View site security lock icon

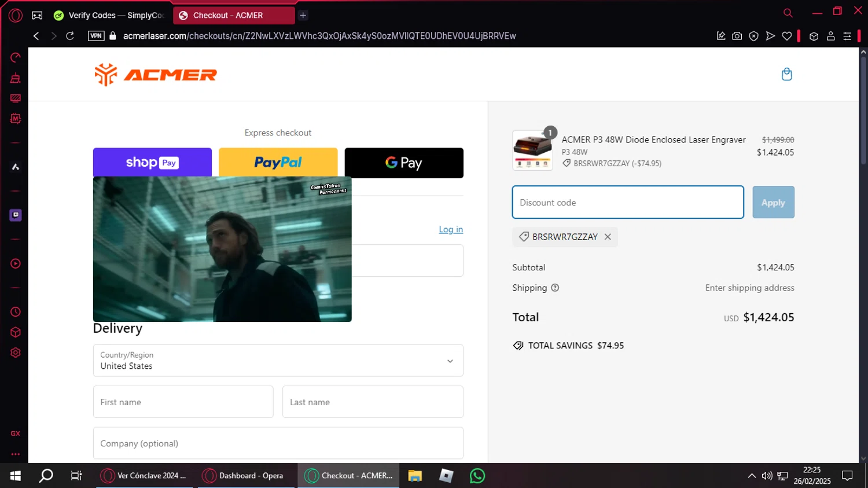click(x=113, y=36)
